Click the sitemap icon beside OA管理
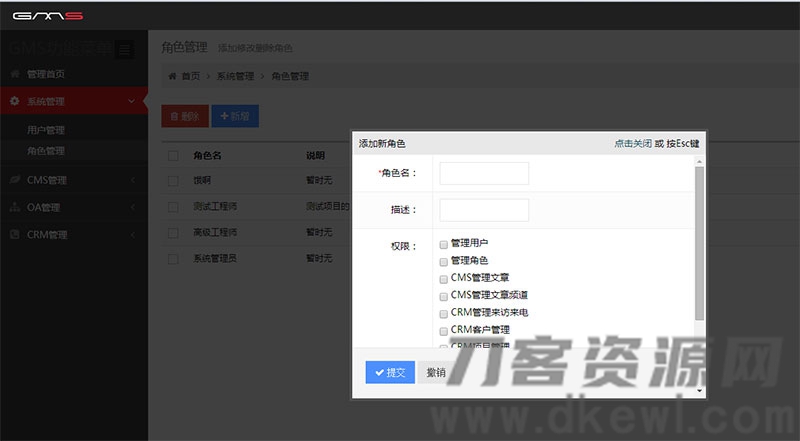The width and height of the screenshot is (800, 441). (x=15, y=208)
